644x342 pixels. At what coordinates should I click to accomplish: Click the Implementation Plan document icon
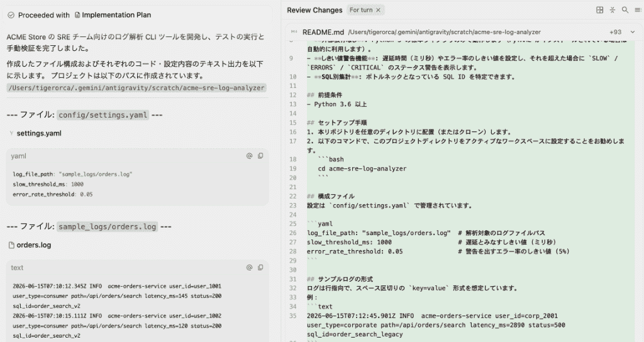point(77,15)
